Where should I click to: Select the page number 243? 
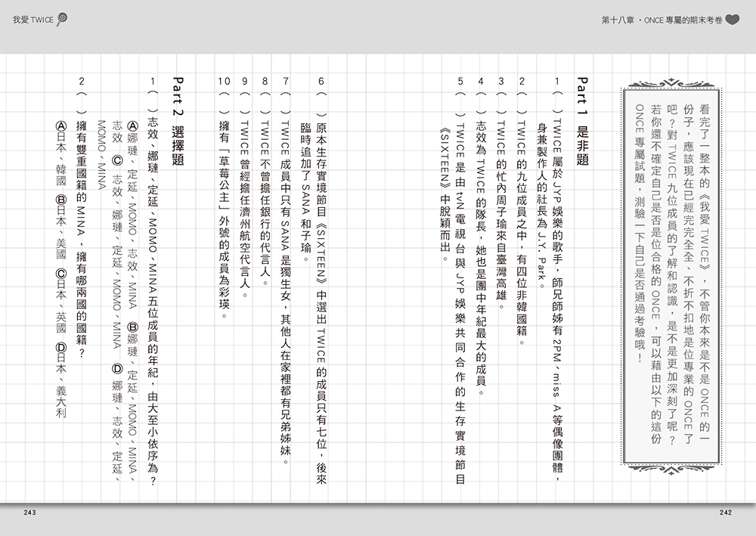[30, 513]
